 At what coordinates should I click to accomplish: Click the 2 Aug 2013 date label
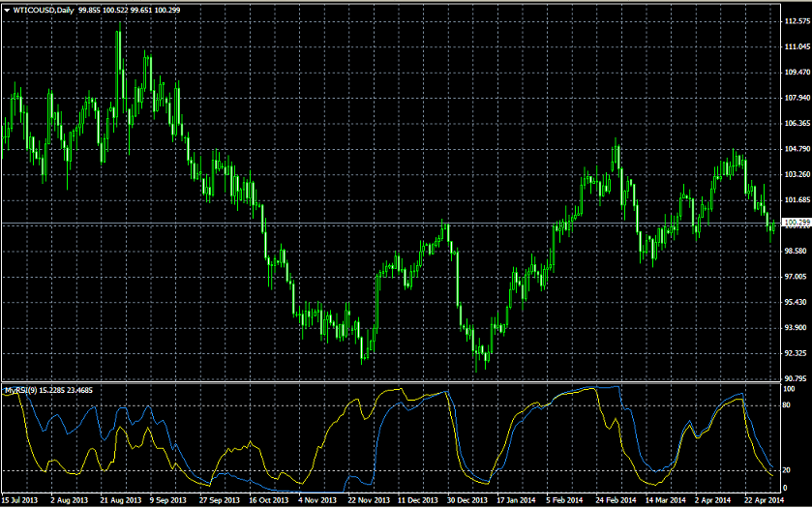click(x=69, y=500)
